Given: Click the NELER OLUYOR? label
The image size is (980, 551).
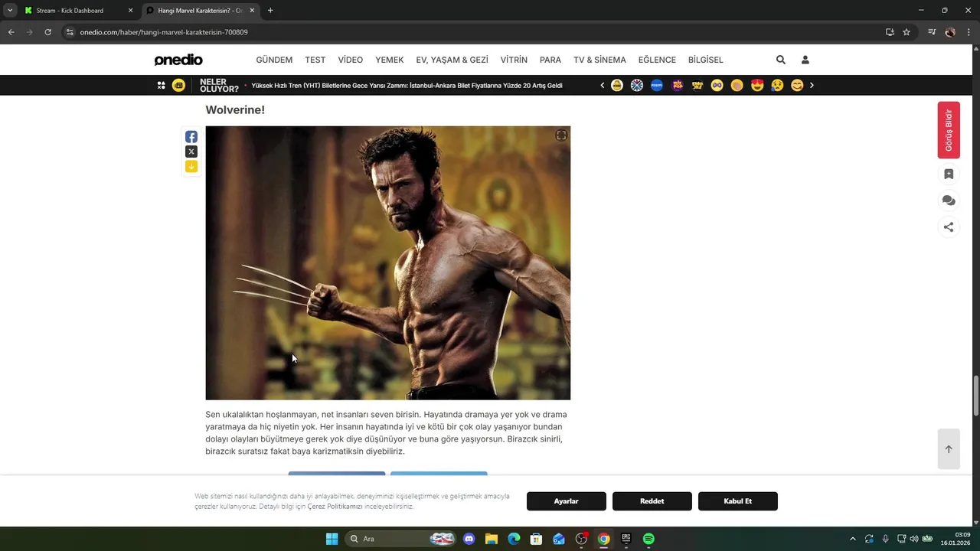Looking at the screenshot, I should pos(219,85).
